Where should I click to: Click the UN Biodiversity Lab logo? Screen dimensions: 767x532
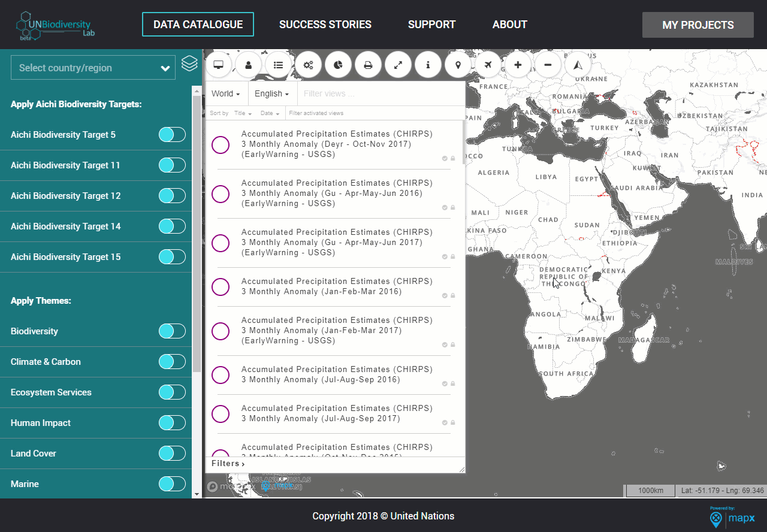pos(55,25)
